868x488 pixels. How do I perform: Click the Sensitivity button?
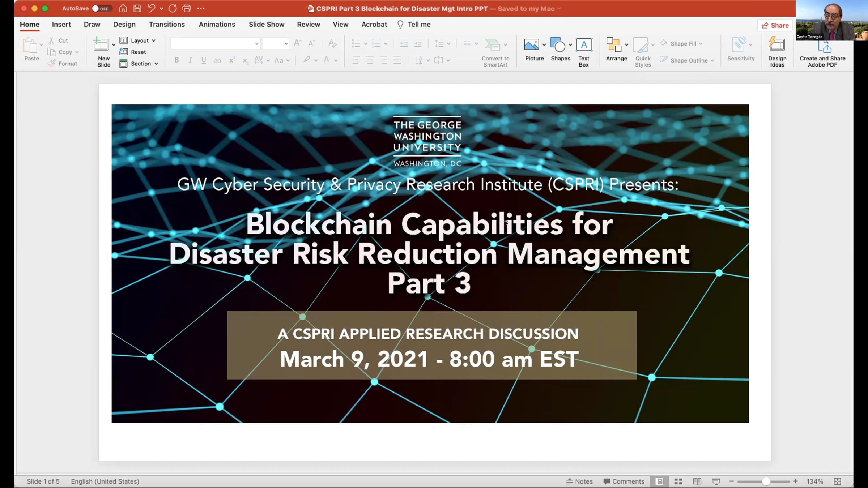tap(741, 49)
